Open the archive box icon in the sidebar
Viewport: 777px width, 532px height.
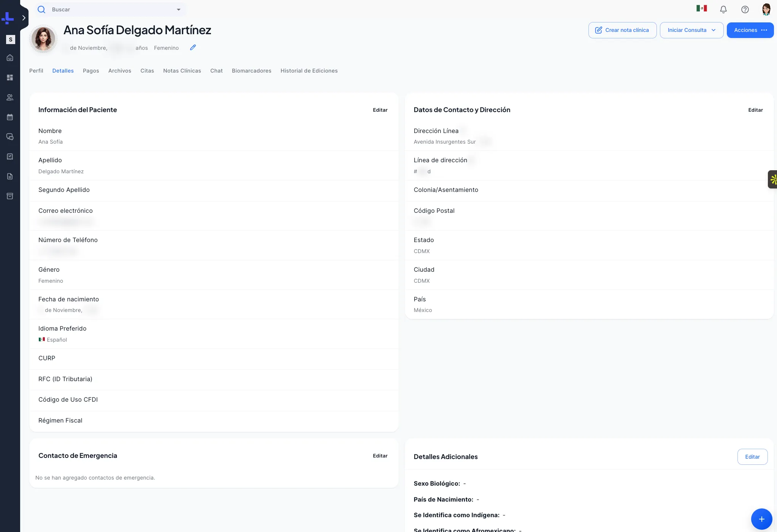(10, 196)
